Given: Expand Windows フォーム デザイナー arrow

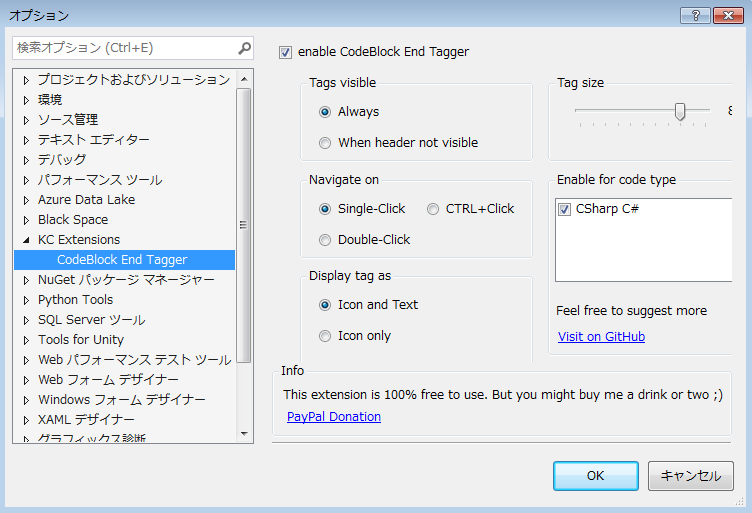Looking at the screenshot, I should 26,400.
